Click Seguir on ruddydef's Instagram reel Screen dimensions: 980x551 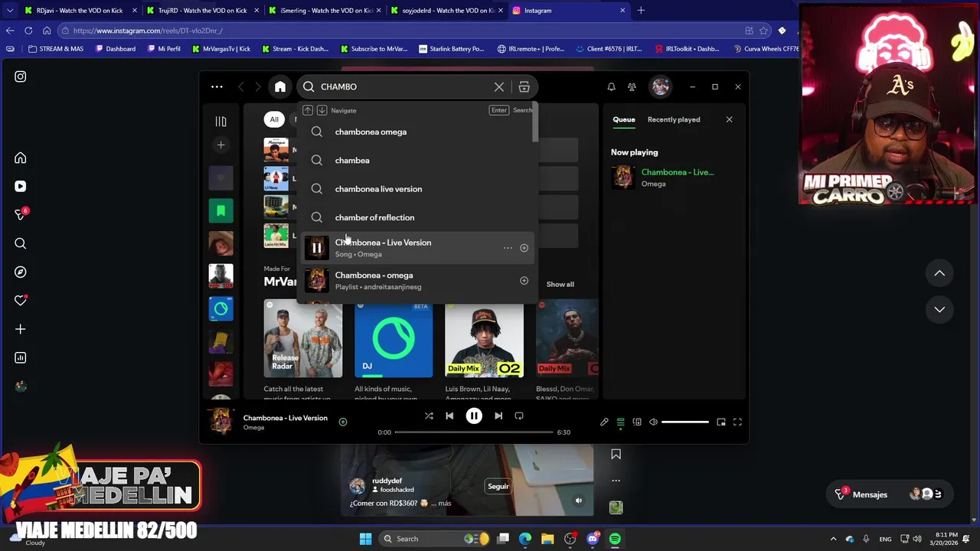498,486
